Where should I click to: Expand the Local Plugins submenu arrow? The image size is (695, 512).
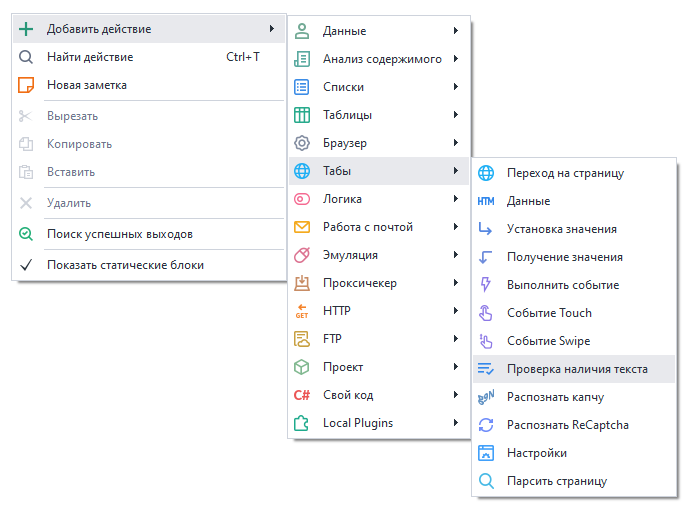456,423
